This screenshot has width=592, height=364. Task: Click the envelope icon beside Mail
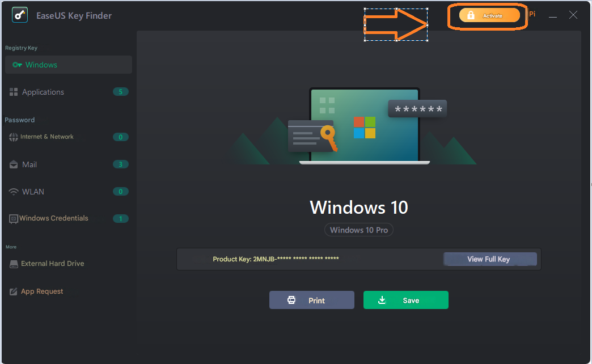click(x=14, y=164)
